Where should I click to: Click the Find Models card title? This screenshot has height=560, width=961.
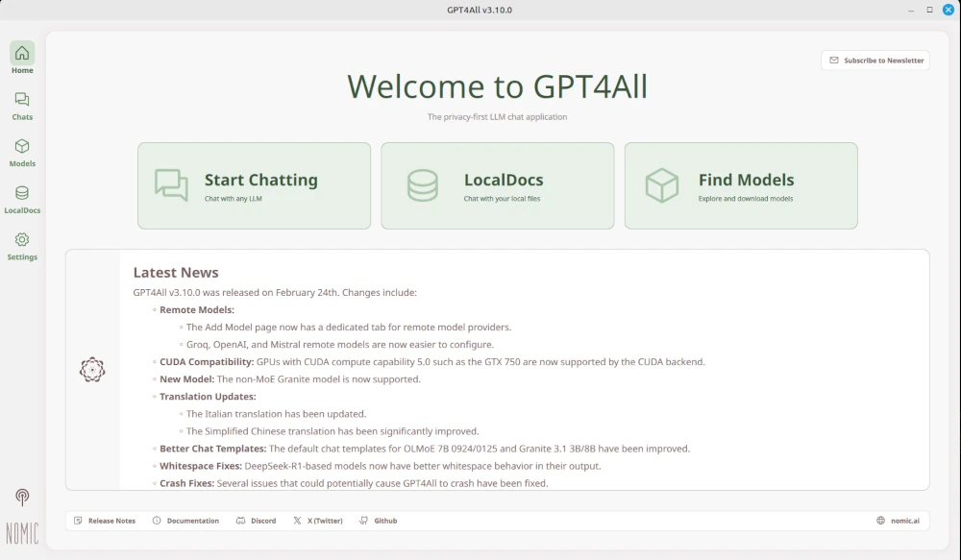point(746,180)
